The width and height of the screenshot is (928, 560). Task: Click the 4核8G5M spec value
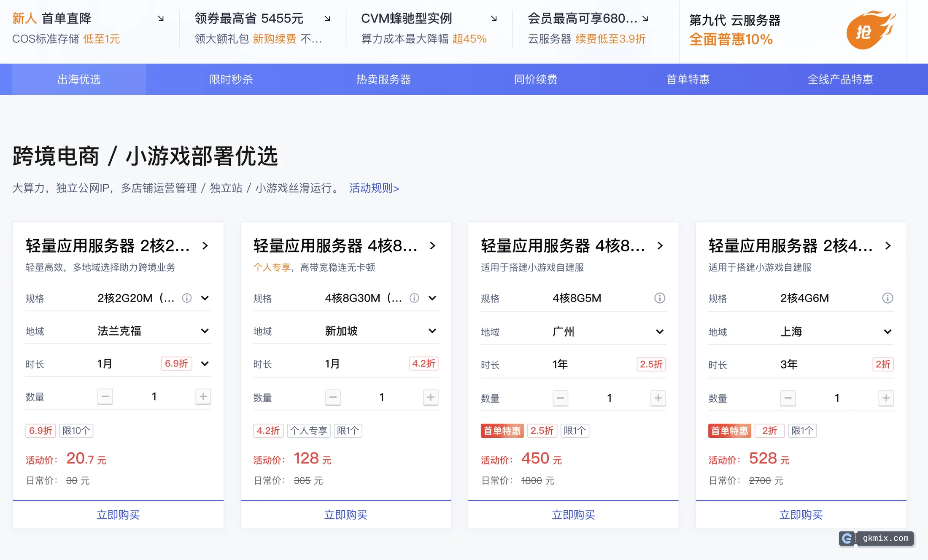pyautogui.click(x=577, y=298)
